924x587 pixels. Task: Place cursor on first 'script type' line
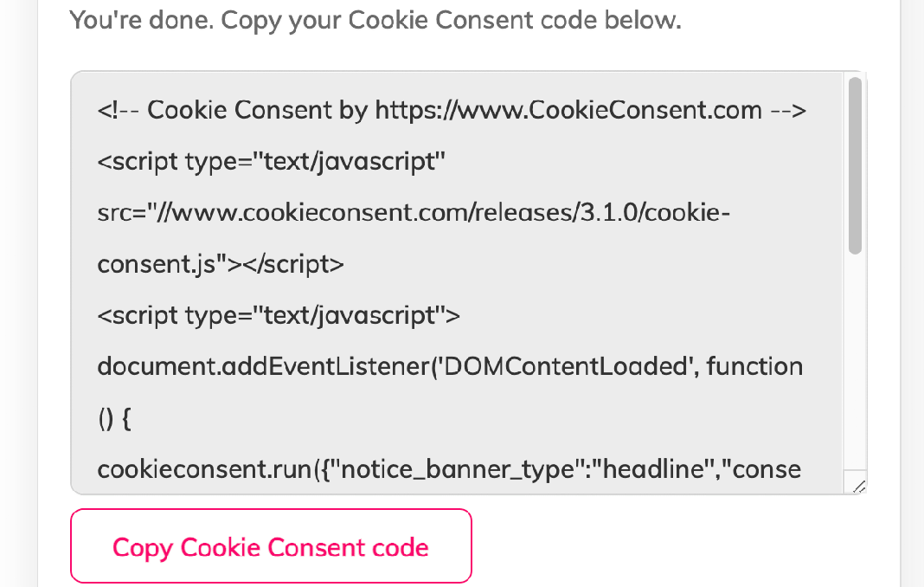[x=271, y=162]
